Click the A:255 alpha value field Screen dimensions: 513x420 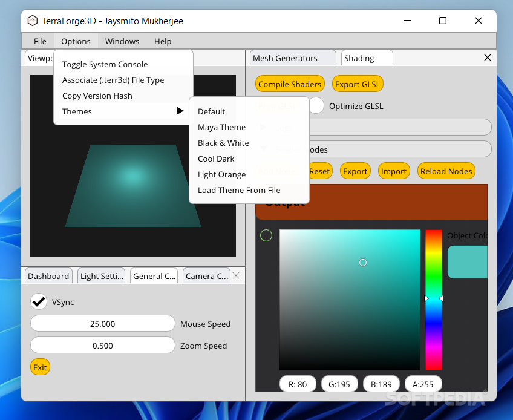[x=423, y=384]
